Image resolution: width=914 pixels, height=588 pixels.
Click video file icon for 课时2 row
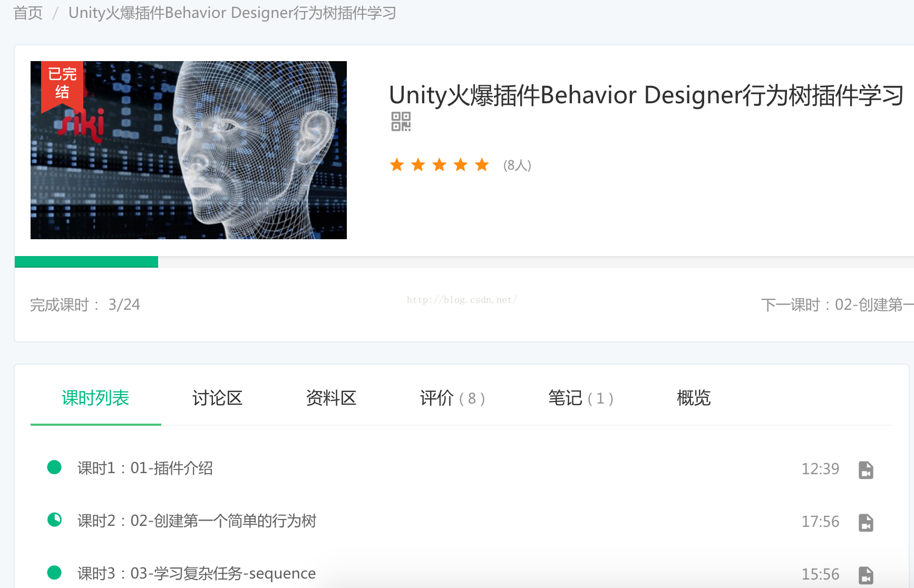[866, 522]
